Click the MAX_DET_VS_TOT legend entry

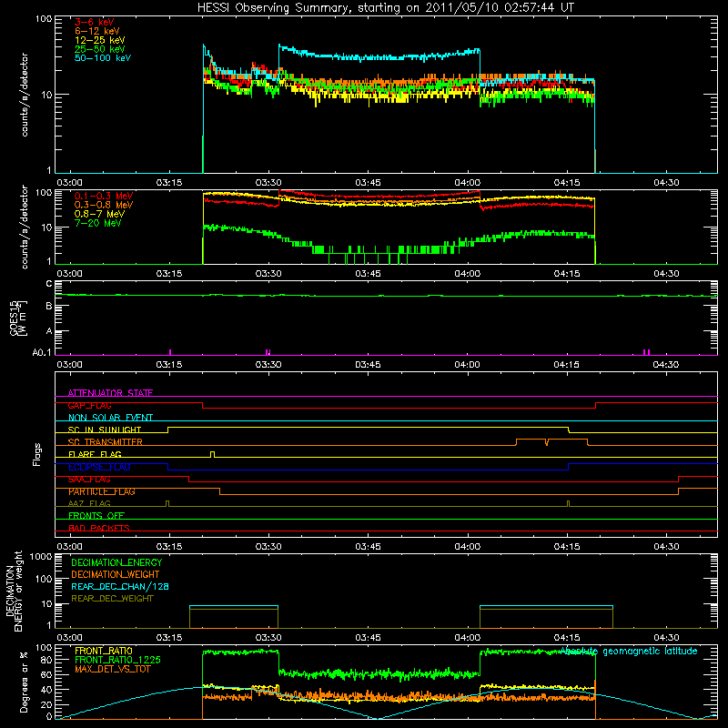pyautogui.click(x=112, y=669)
